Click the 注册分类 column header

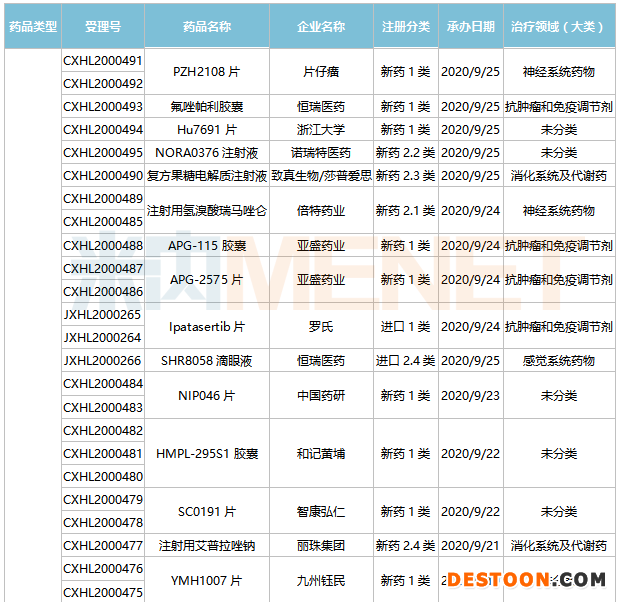[406, 26]
